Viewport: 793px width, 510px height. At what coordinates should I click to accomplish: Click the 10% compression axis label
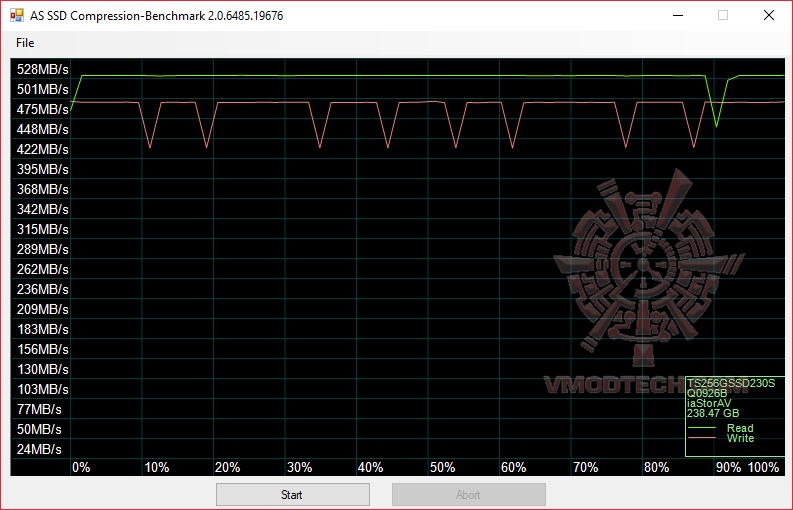157,467
